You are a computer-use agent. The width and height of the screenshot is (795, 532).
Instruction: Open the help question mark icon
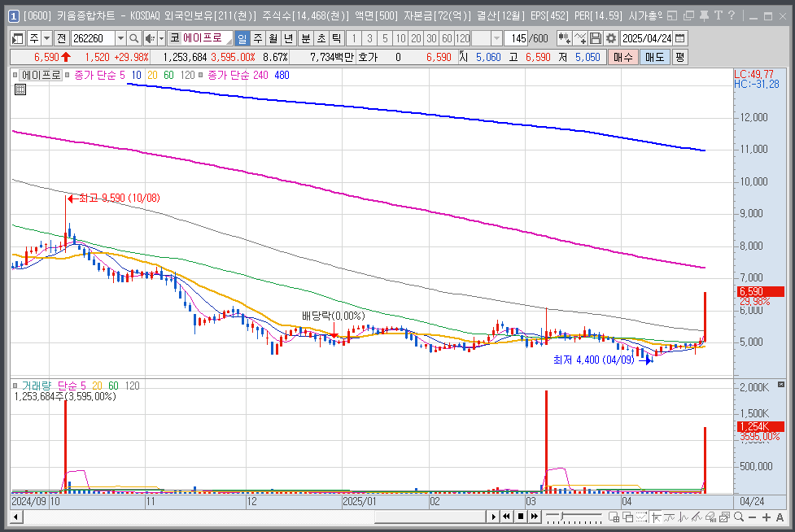tap(731, 15)
